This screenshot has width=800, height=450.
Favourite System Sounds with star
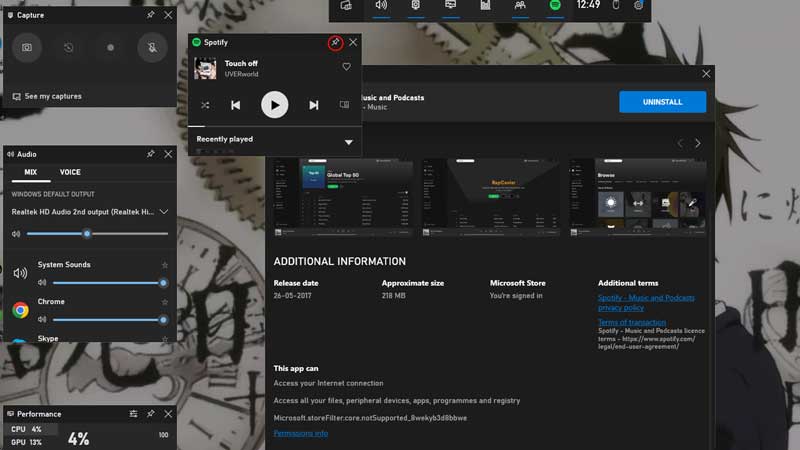(165, 265)
